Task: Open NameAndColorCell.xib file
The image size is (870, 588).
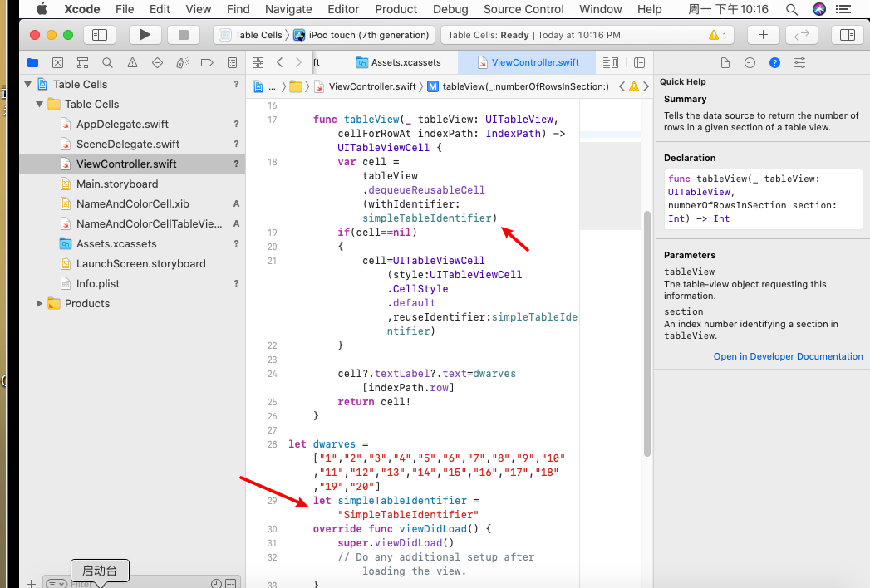Action: [132, 204]
